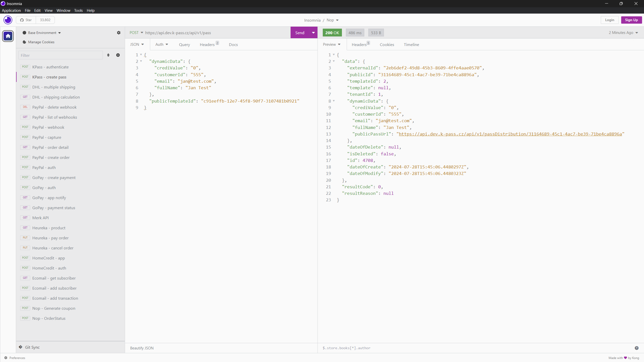Switch to the Timeline tab

coord(411,44)
